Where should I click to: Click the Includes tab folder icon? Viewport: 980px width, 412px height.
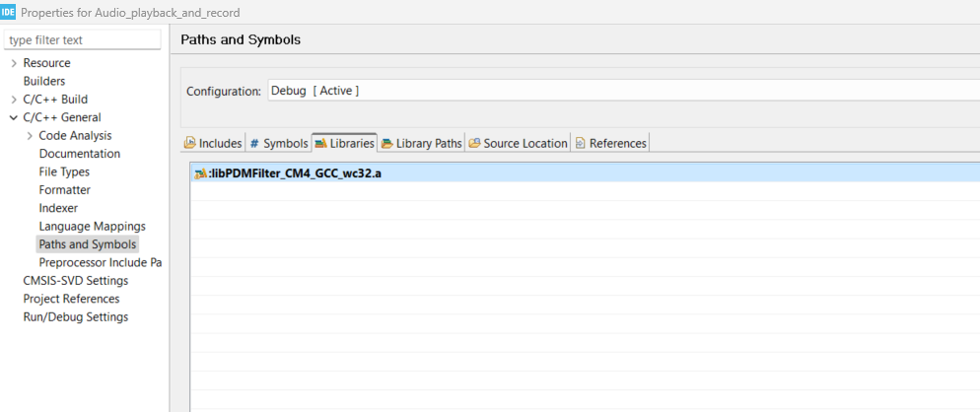pos(189,143)
